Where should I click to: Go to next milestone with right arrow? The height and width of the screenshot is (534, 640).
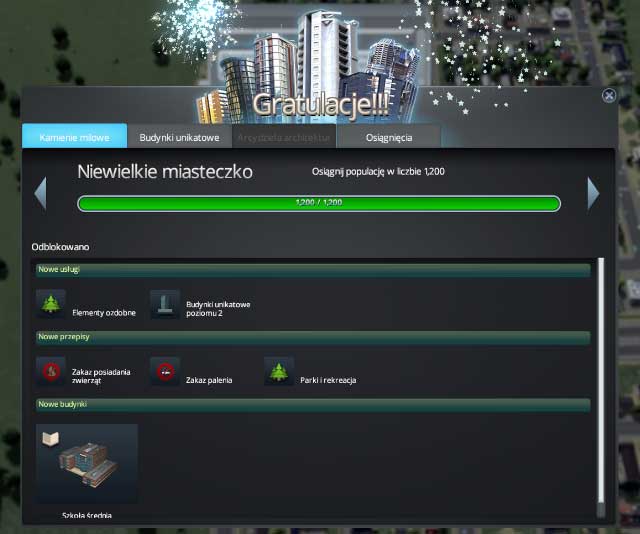click(x=593, y=193)
